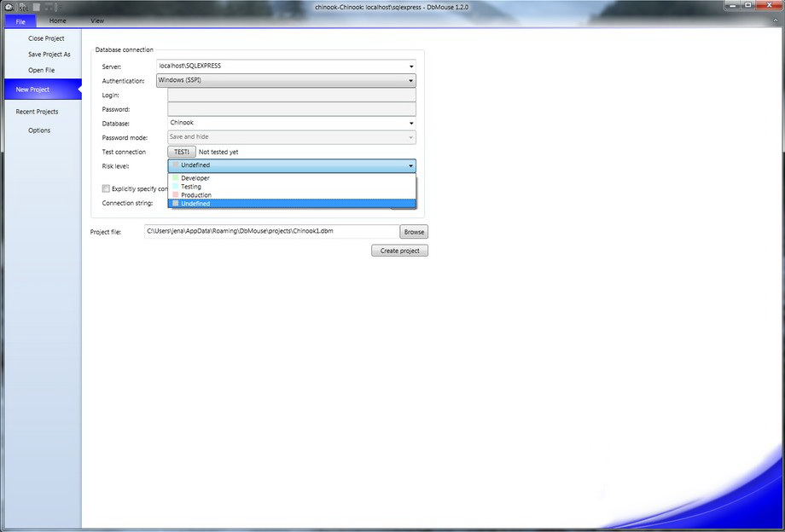Viewport: 785px width, 532px height.
Task: Open the File tab
Action: pos(20,21)
